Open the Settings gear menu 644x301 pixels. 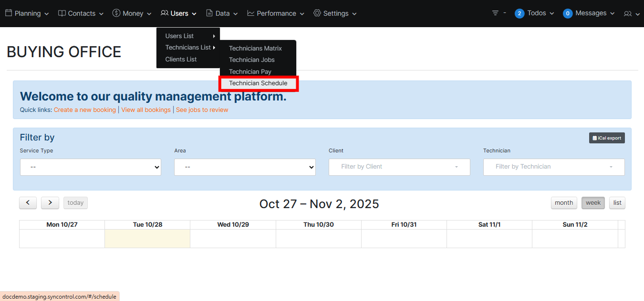[335, 13]
